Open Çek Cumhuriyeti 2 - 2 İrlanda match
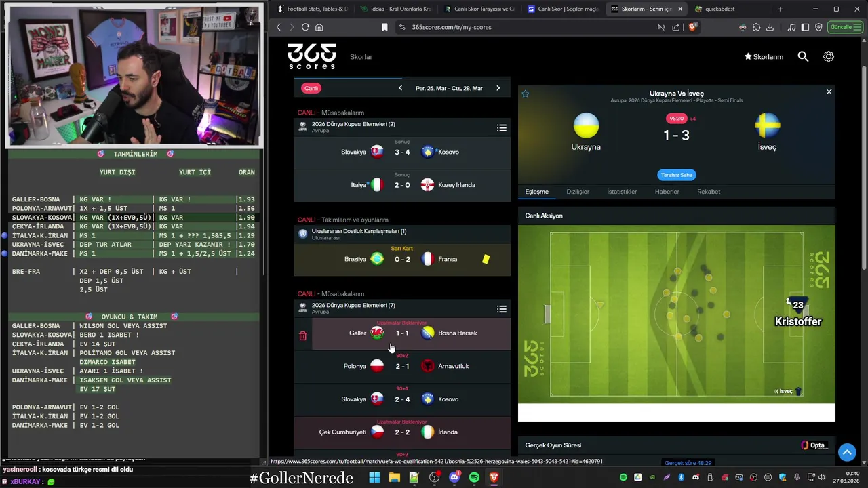Screen dimensions: 868x488 point(402,432)
